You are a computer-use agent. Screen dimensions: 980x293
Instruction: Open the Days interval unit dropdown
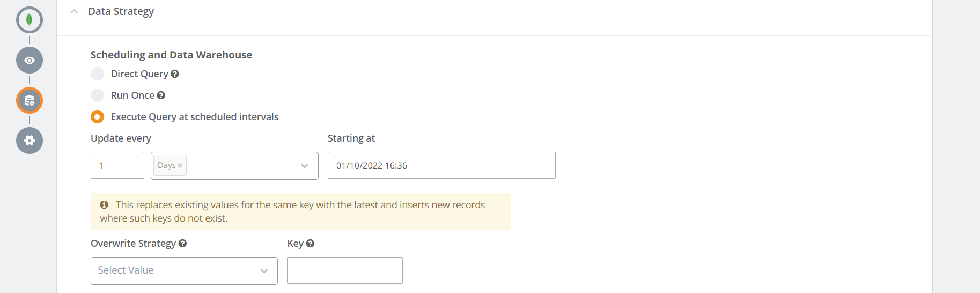point(304,165)
